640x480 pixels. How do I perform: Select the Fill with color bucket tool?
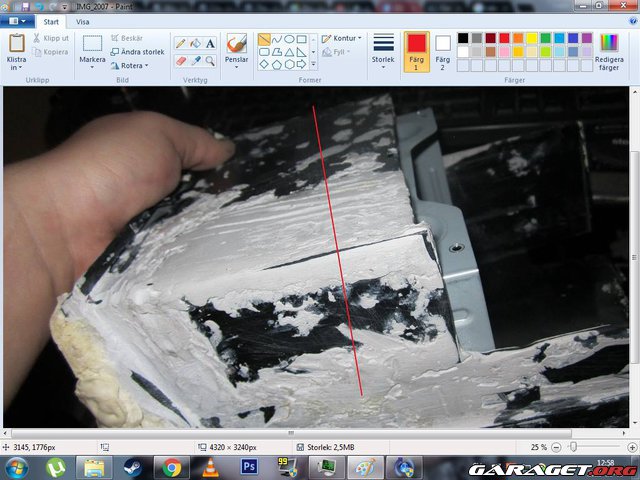[x=195, y=43]
